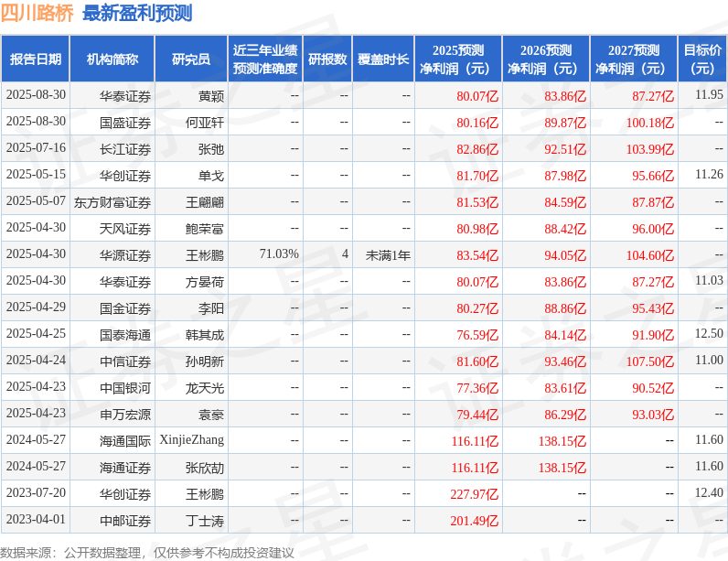Click target price 12.40
This screenshot has width=728, height=561.
pyautogui.click(x=709, y=492)
